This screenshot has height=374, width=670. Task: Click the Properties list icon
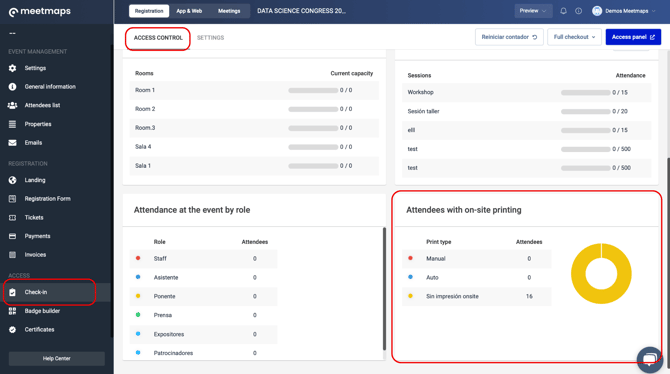tap(12, 124)
